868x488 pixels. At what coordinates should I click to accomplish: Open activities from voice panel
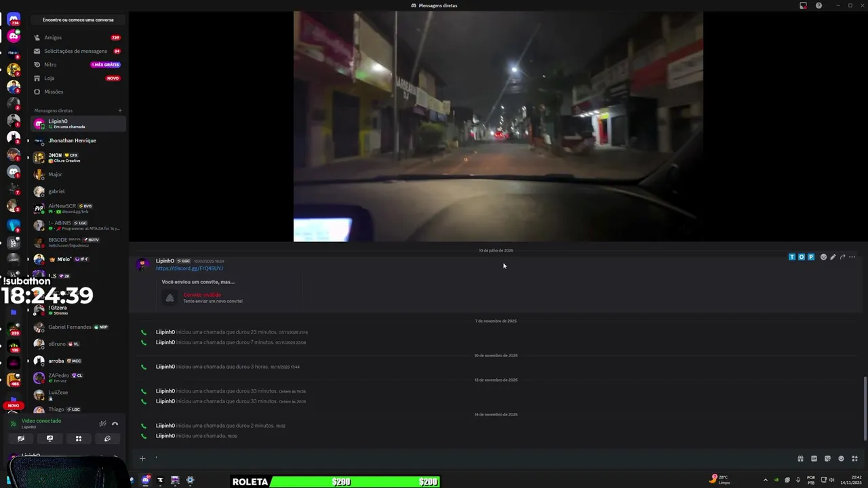click(79, 439)
